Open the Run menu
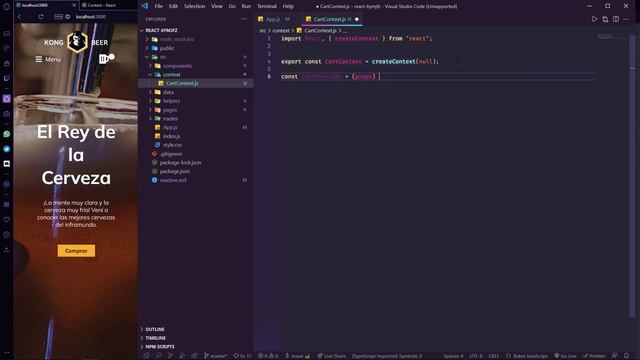The height and width of the screenshot is (360, 640). pyautogui.click(x=246, y=6)
